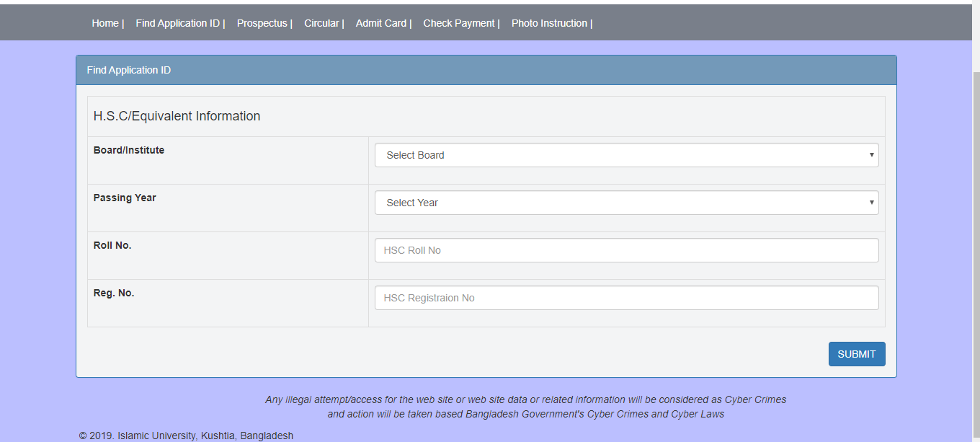Navigate to the Admit Card page
The height and width of the screenshot is (442, 980).
tap(380, 23)
